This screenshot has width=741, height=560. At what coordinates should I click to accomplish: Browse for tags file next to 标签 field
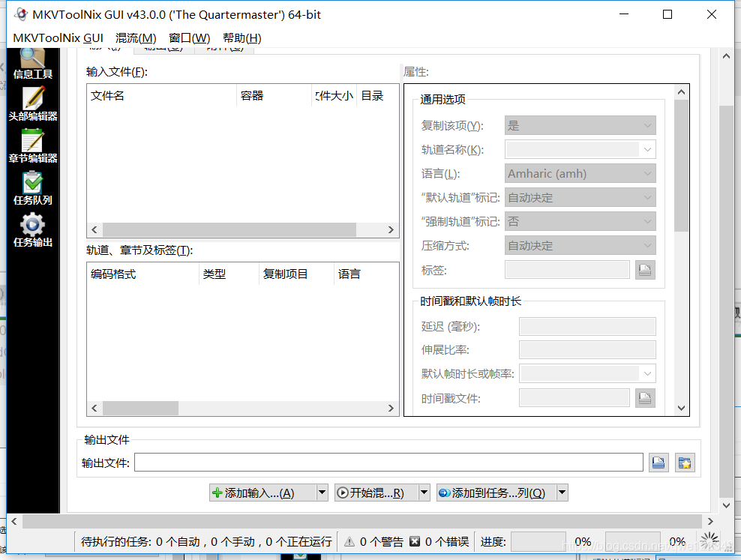pyautogui.click(x=645, y=270)
